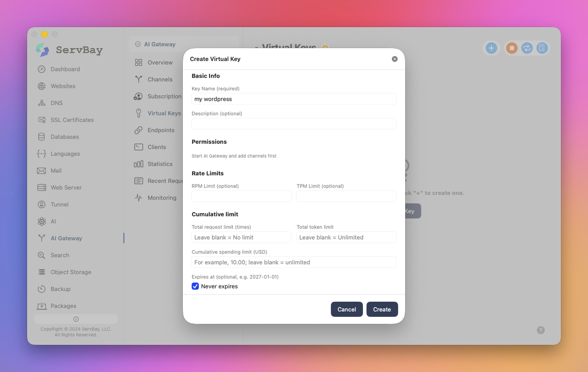
Task: Select Databases in the sidebar
Action: (65, 137)
